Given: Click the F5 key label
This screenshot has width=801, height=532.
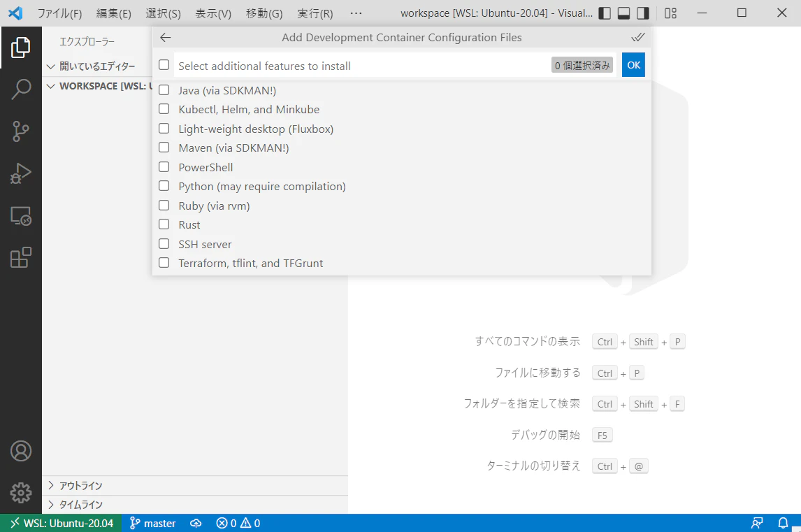Looking at the screenshot, I should coord(602,436).
